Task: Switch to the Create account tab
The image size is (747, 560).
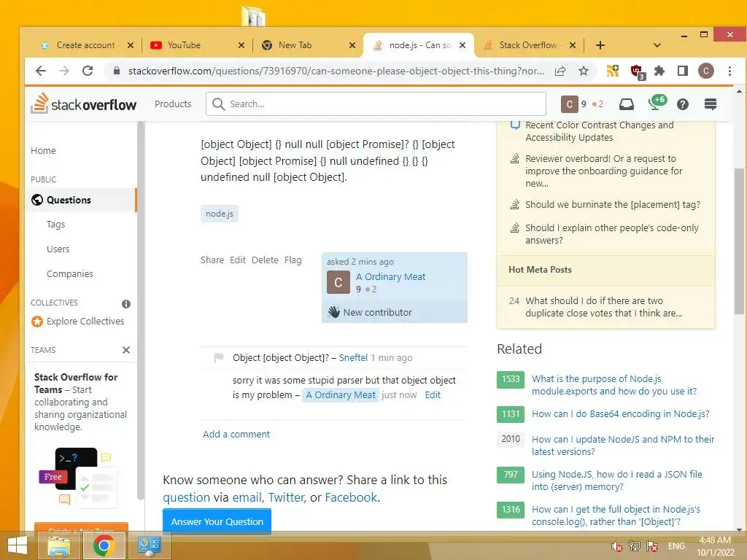Action: coord(86,45)
